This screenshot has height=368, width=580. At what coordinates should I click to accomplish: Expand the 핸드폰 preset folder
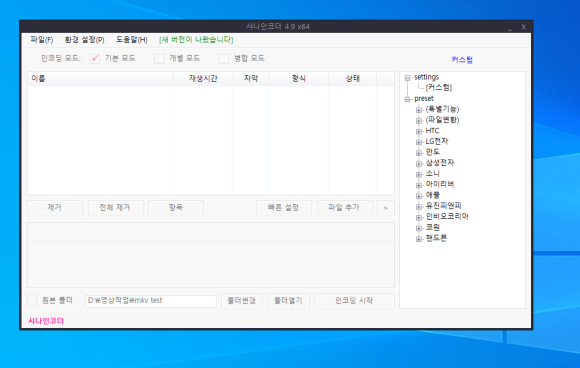[419, 239]
